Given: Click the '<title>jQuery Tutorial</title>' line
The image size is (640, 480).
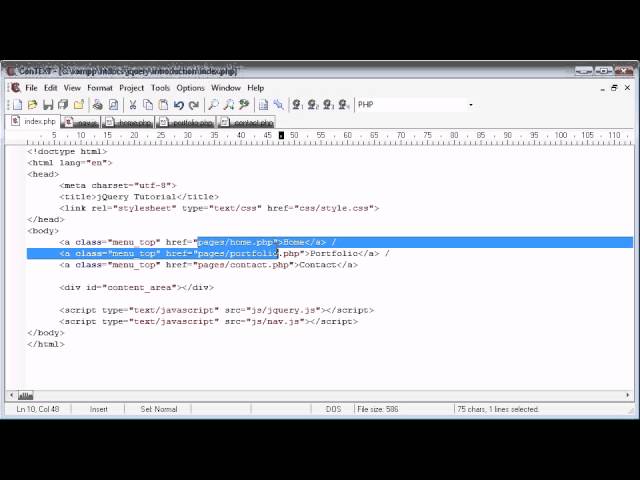Looking at the screenshot, I should click(139, 197).
